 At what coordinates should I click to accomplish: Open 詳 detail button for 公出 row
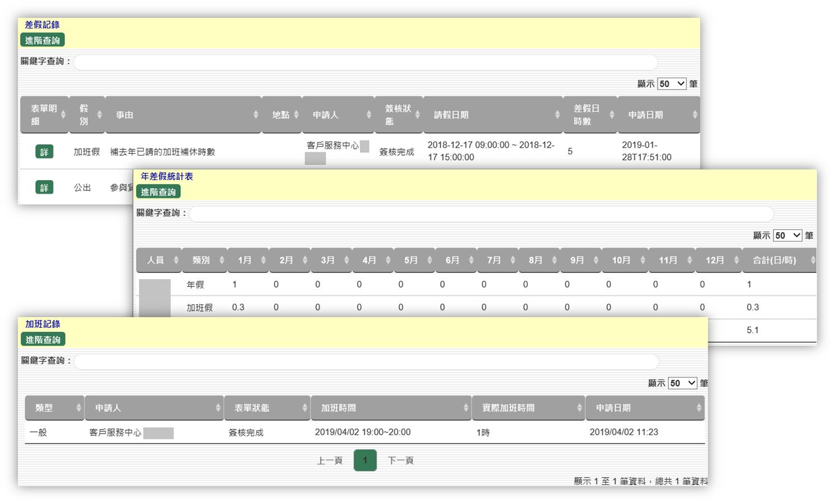(44, 187)
